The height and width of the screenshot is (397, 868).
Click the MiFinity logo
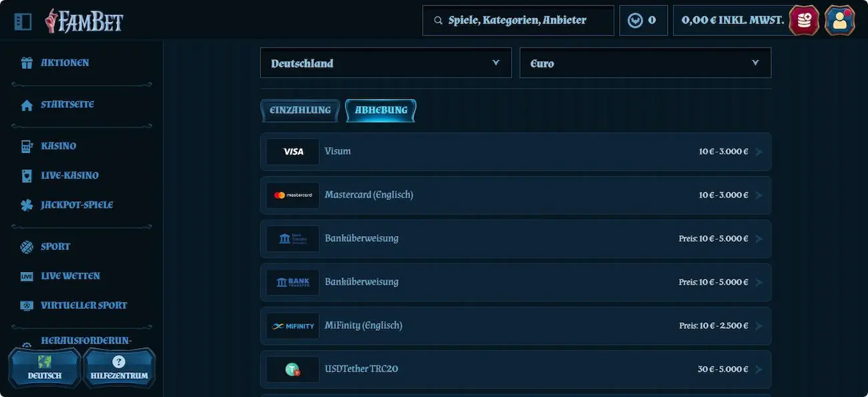[x=292, y=325]
